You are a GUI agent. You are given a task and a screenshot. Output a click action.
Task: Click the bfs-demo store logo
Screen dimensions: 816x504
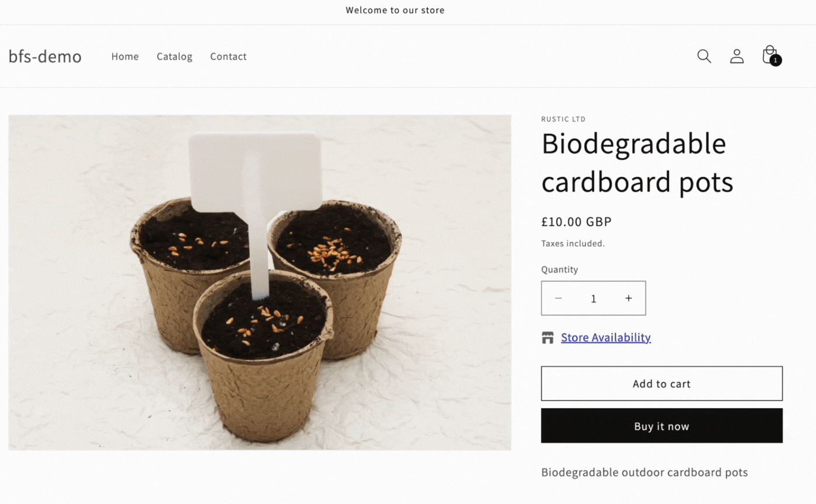click(45, 57)
